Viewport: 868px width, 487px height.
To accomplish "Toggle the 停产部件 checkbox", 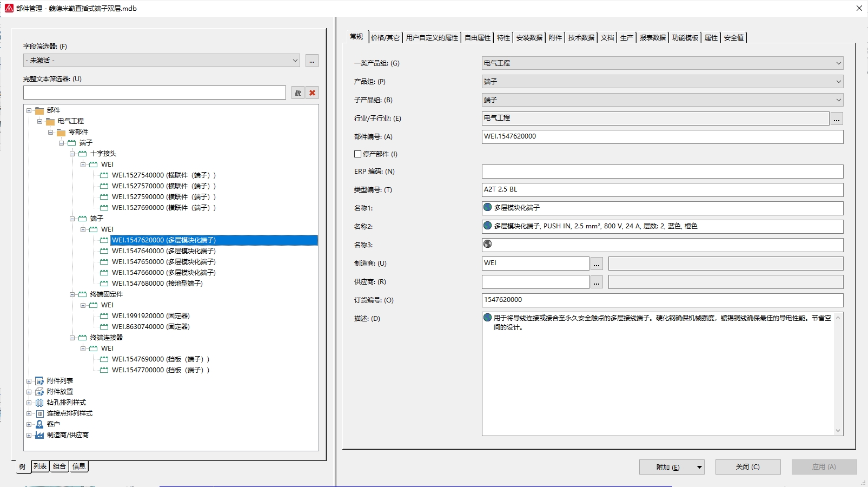I will pos(357,154).
